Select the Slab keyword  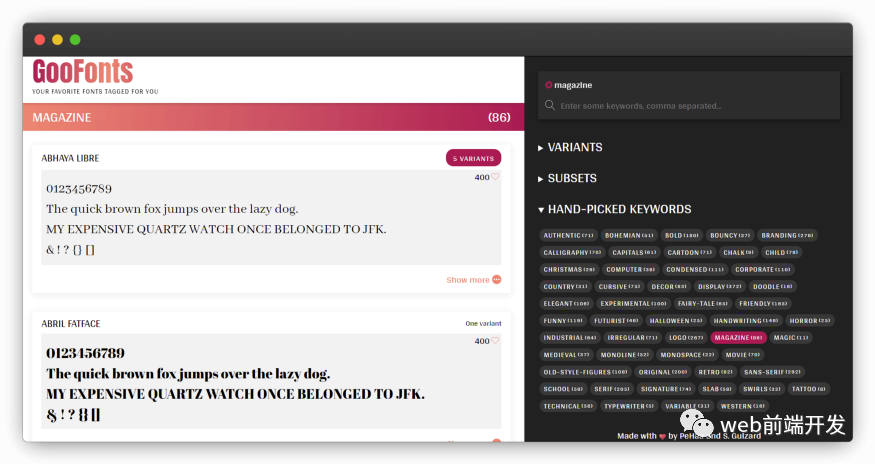tap(717, 389)
